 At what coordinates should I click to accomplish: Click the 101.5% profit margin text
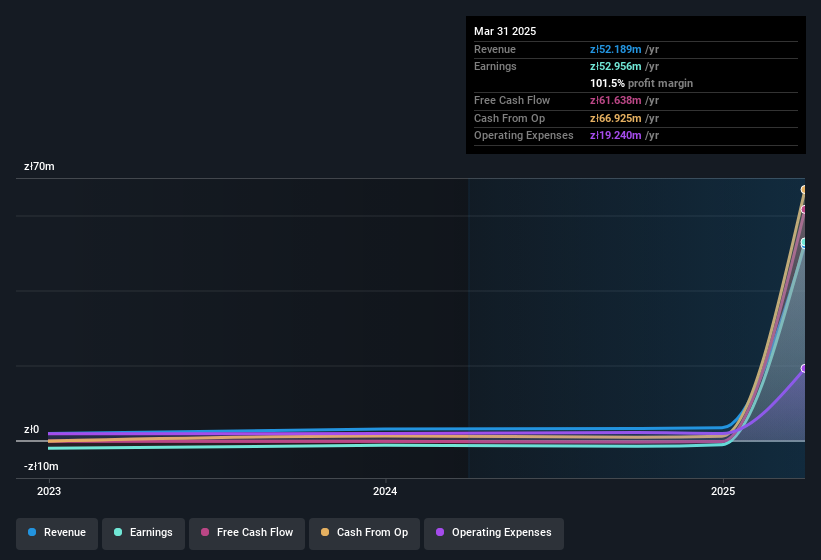pos(641,83)
